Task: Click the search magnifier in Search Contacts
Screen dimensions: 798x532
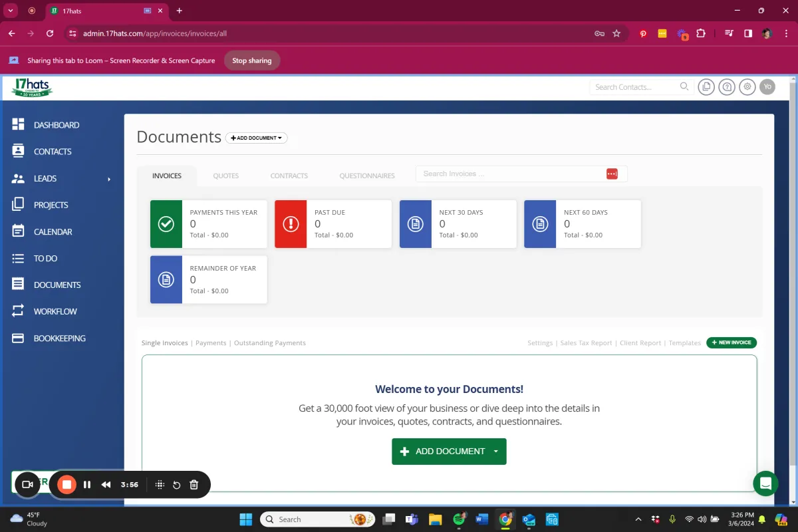Action: click(x=684, y=86)
